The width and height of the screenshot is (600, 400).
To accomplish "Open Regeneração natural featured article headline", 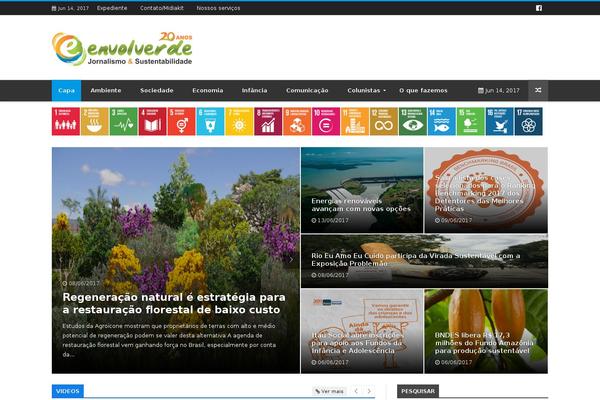I will pyautogui.click(x=174, y=303).
